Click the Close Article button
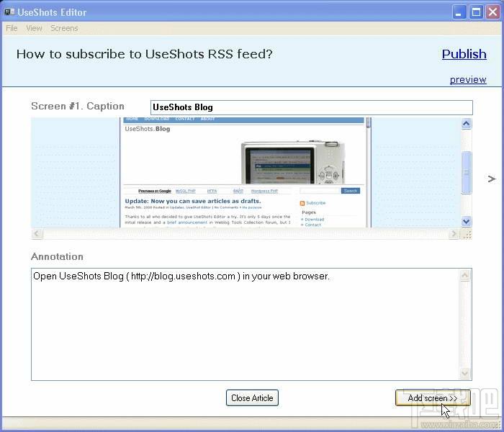This screenshot has width=504, height=432. pos(252,398)
